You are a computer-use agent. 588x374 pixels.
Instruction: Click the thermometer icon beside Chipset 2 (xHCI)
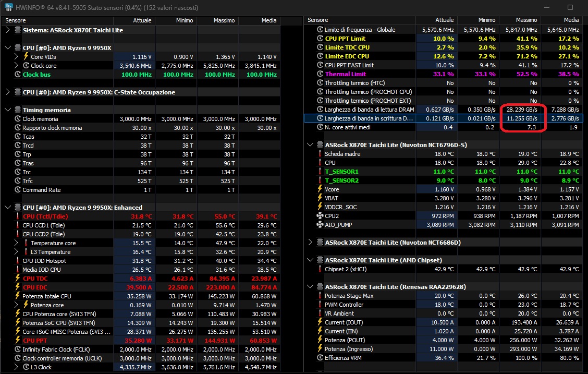coord(320,269)
